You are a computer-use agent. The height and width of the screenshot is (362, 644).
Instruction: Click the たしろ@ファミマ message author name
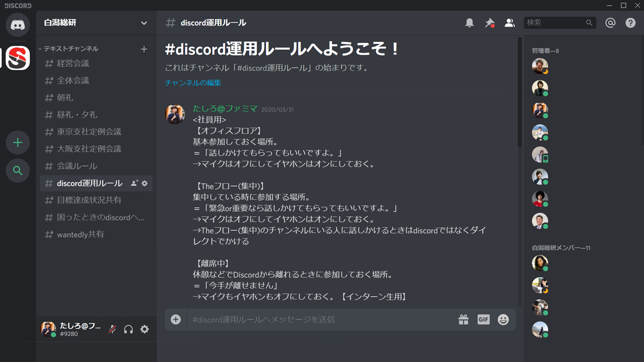tap(225, 109)
